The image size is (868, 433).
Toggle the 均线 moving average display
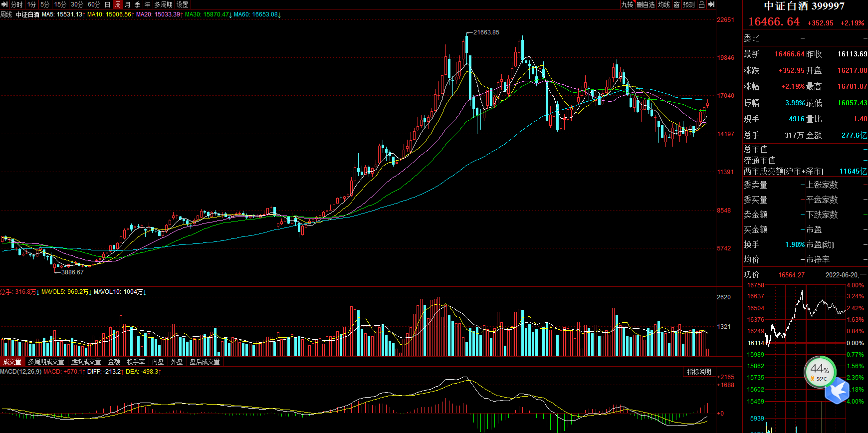(x=664, y=4)
